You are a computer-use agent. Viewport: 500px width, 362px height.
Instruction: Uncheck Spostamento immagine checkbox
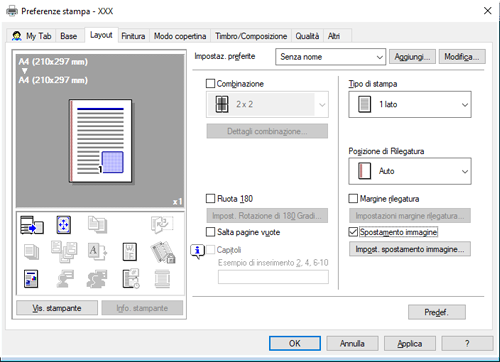coord(353,232)
